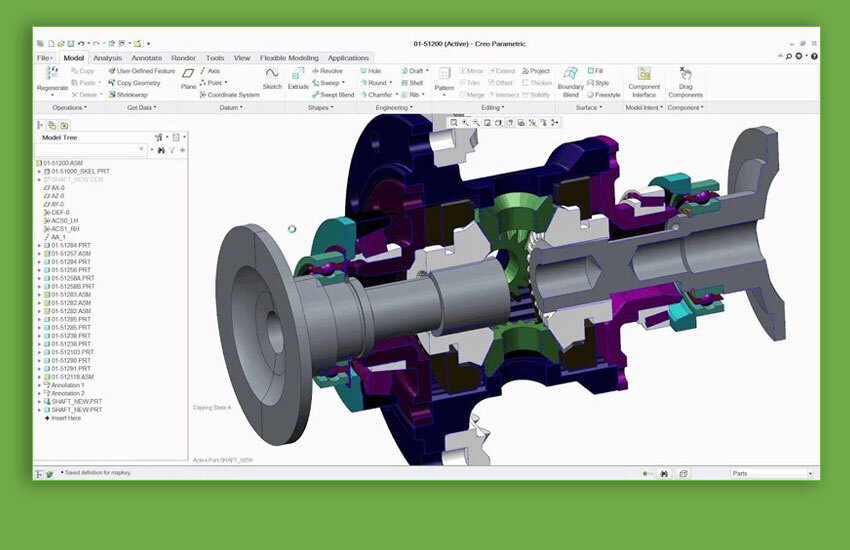850x550 pixels.
Task: Open the Help question mark icon
Action: coord(814,56)
